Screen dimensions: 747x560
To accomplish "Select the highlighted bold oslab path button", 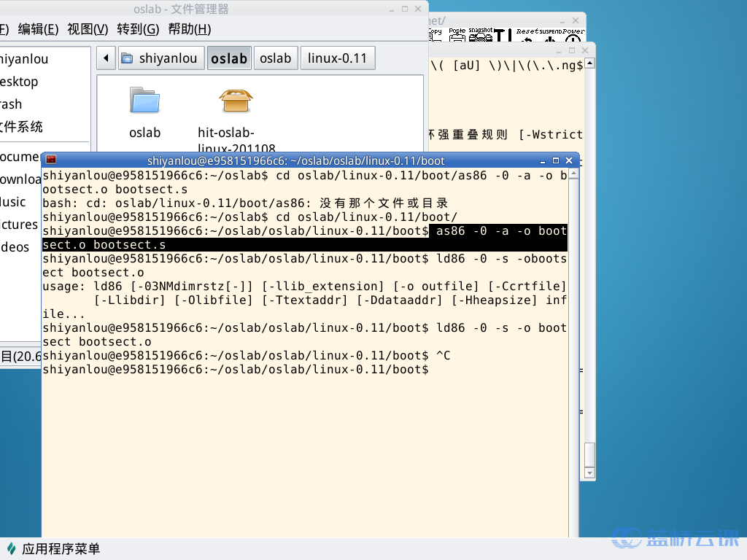I will point(229,58).
